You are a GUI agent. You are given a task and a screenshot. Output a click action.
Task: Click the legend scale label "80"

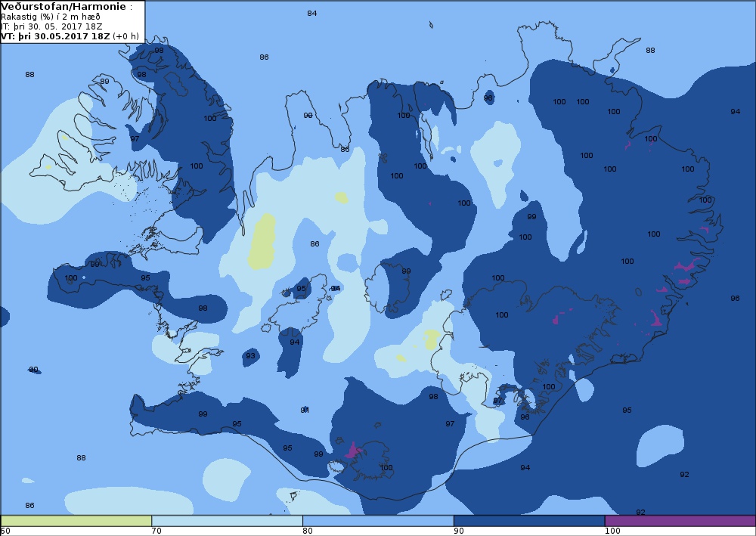click(x=308, y=531)
